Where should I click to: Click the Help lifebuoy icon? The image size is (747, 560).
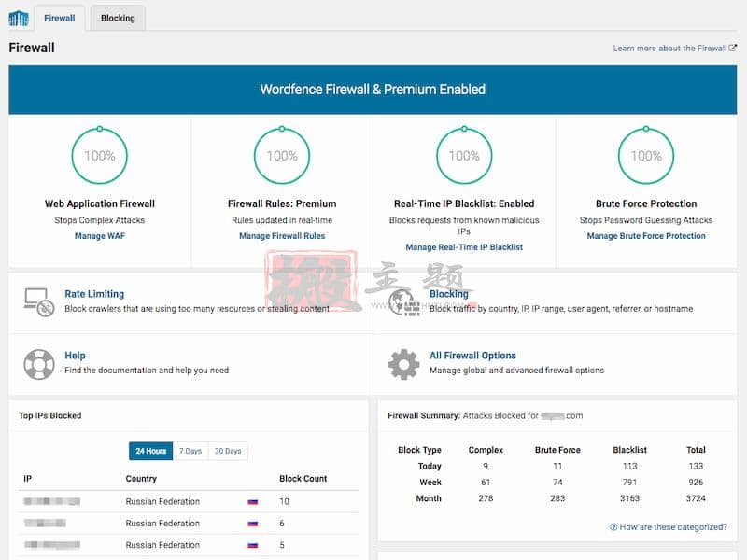tap(39, 364)
